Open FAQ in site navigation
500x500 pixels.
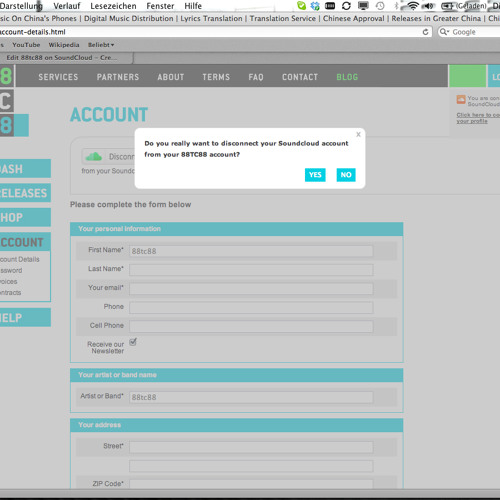256,77
